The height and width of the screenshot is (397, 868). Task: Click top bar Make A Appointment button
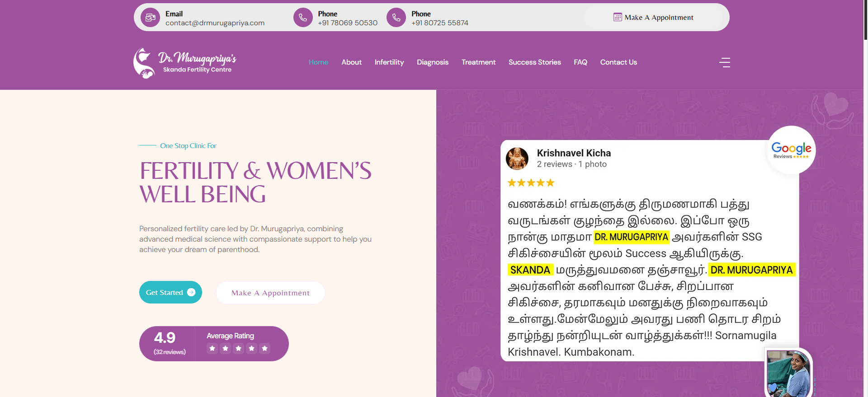click(653, 17)
